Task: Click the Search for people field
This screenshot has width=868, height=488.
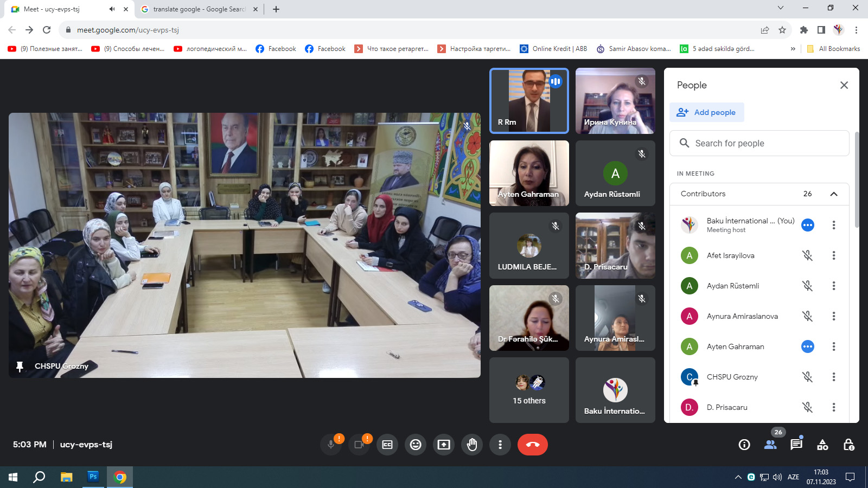Action: [x=759, y=143]
